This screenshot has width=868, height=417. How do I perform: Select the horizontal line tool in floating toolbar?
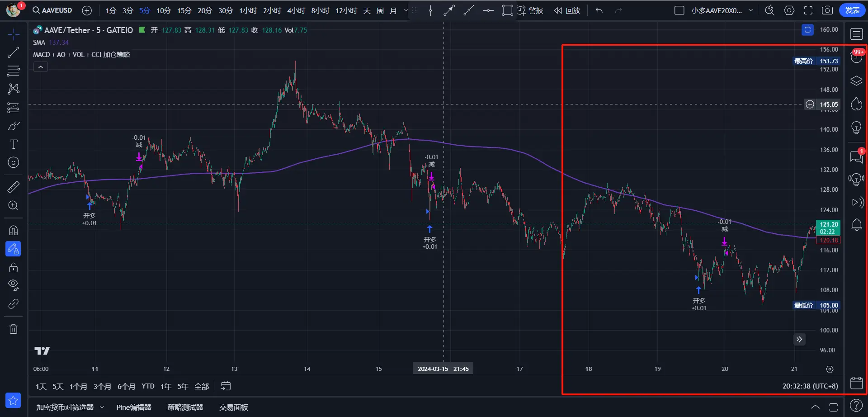[x=488, y=10]
